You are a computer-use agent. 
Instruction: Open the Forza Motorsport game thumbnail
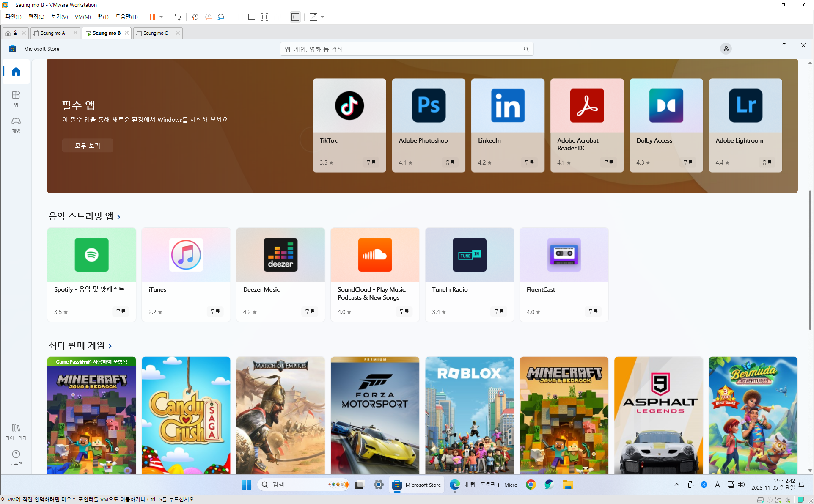(375, 415)
